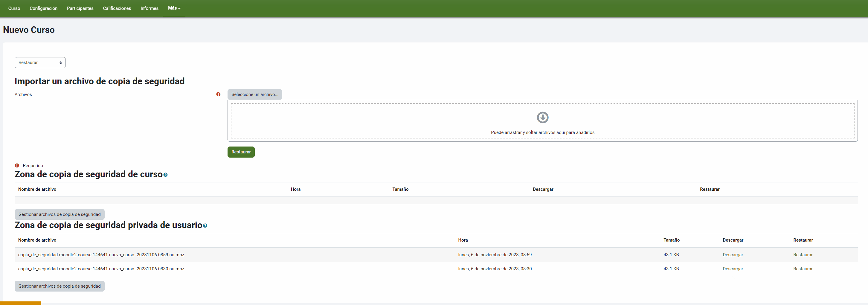Switch to Calificaciones tab
The height and width of the screenshot is (305, 868).
(x=117, y=8)
